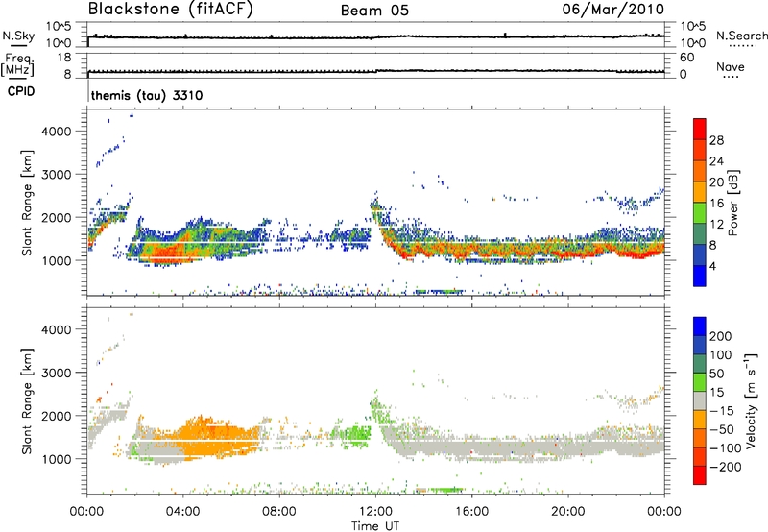Click the solid N.Sky legend line sample

pos(18,45)
